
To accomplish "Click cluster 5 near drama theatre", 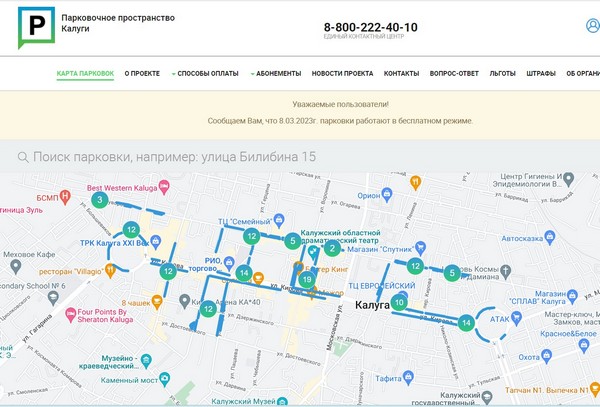I will tap(293, 241).
